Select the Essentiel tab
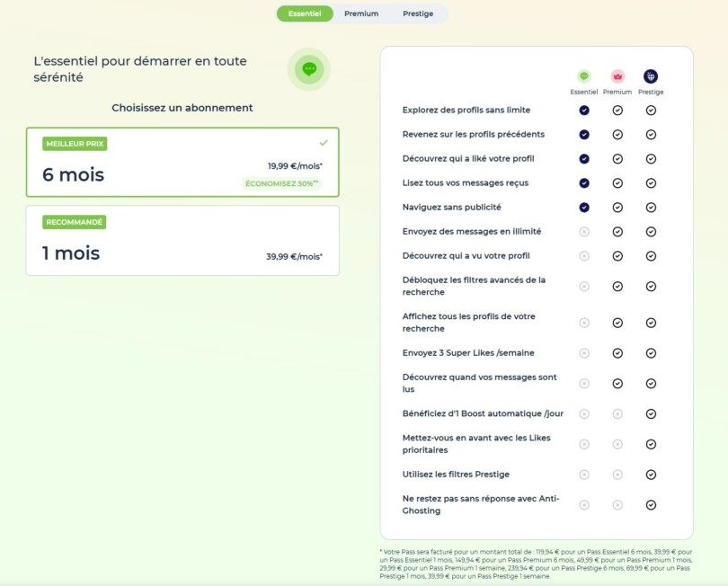The width and height of the screenshot is (728, 586). point(305,13)
